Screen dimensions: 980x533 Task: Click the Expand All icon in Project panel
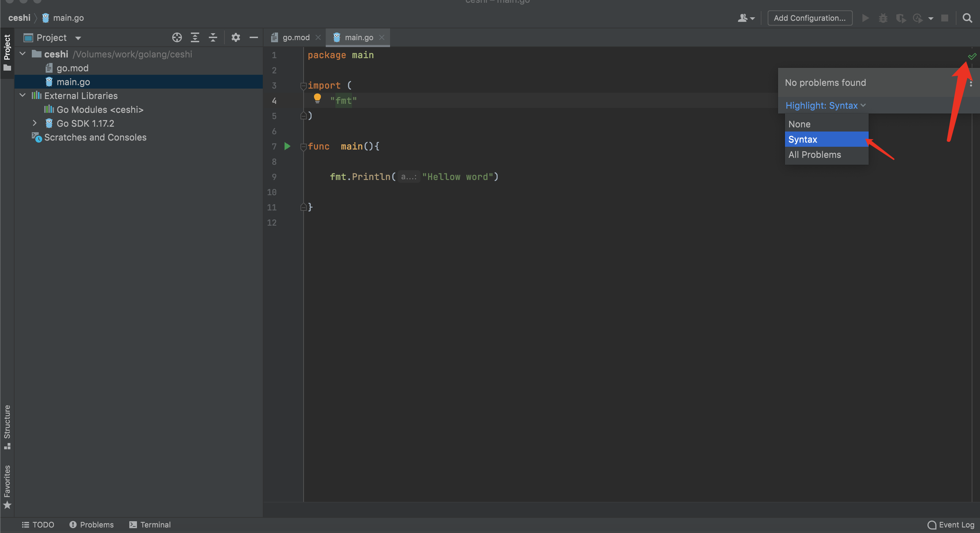pos(195,38)
